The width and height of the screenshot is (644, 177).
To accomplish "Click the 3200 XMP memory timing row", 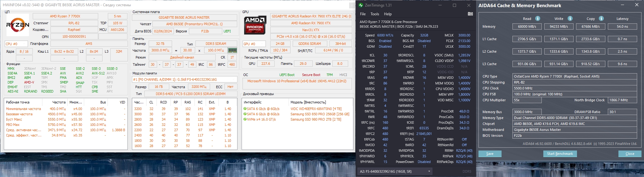I will 184,109.
